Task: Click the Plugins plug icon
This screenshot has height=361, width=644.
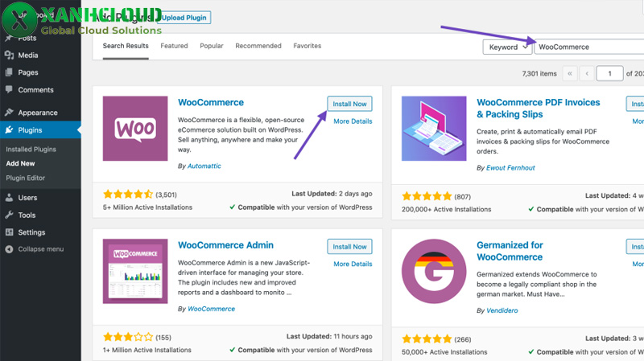Action: click(9, 130)
